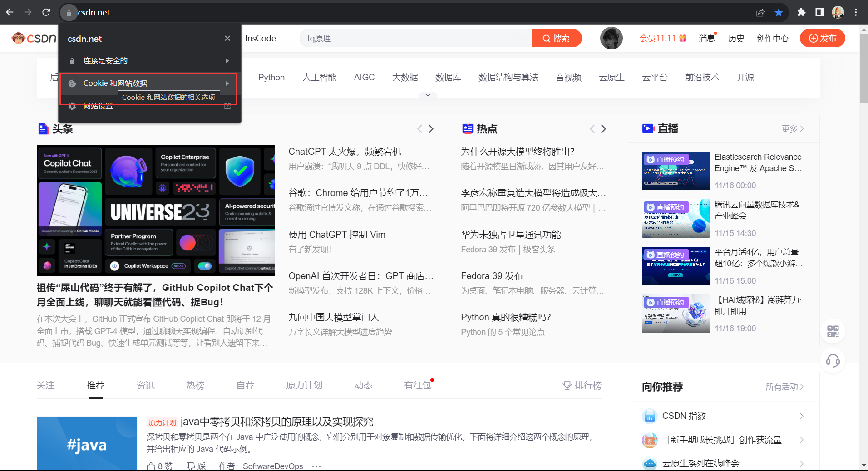Reload the page with the refresh icon

[46, 12]
